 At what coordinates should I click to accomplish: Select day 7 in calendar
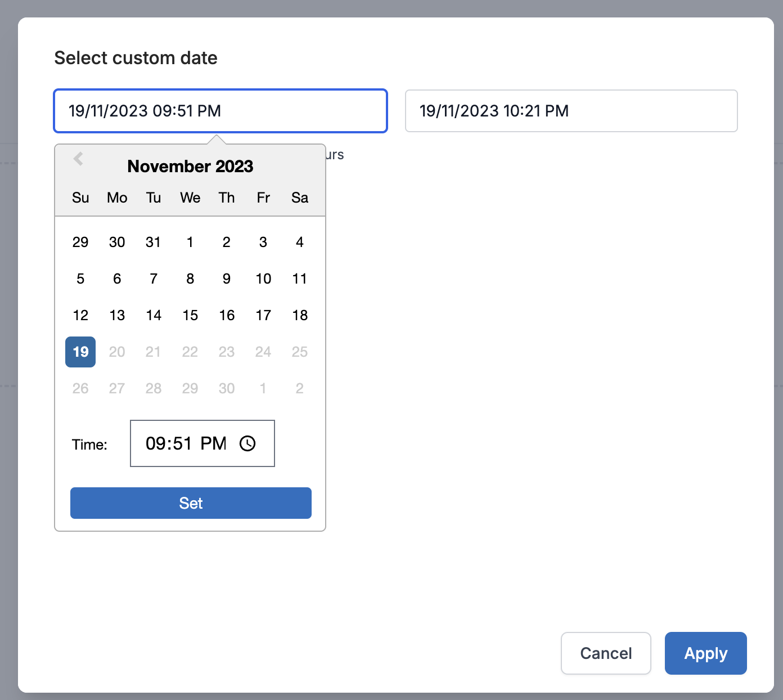(154, 279)
